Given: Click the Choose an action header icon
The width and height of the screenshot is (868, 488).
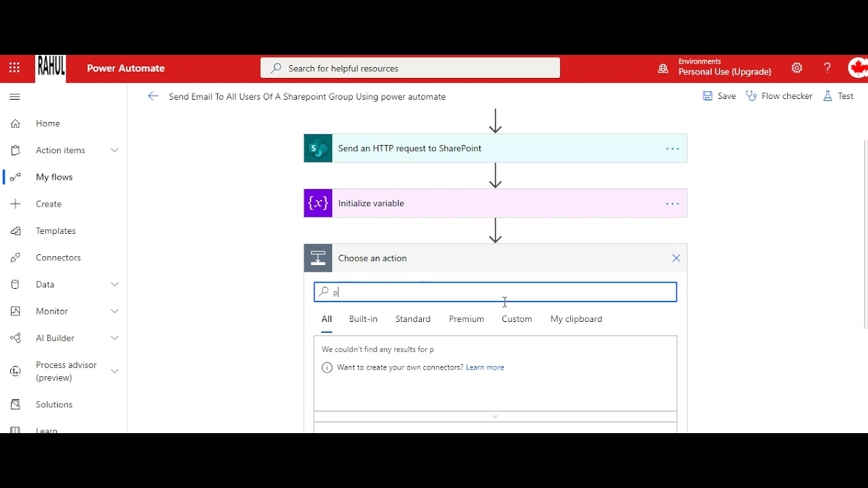Looking at the screenshot, I should click(x=318, y=258).
